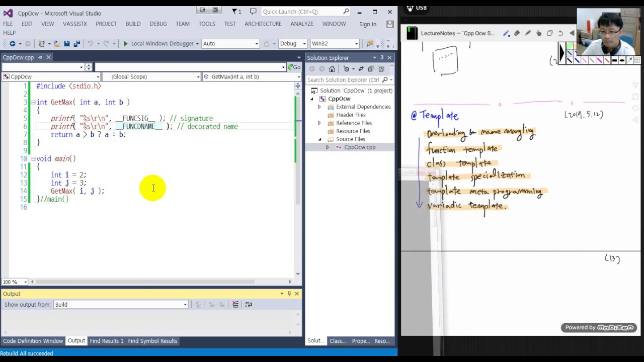The height and width of the screenshot is (362, 644).
Task: Click undo icon in LectureNotes toolbar
Action: coord(560,33)
